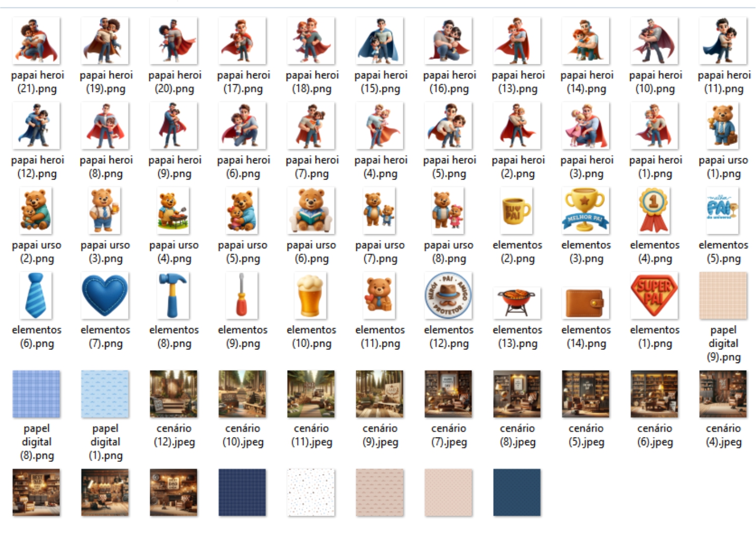Select the blue heart elementos (7).png
Image resolution: width=756 pixels, height=543 pixels.
(105, 295)
